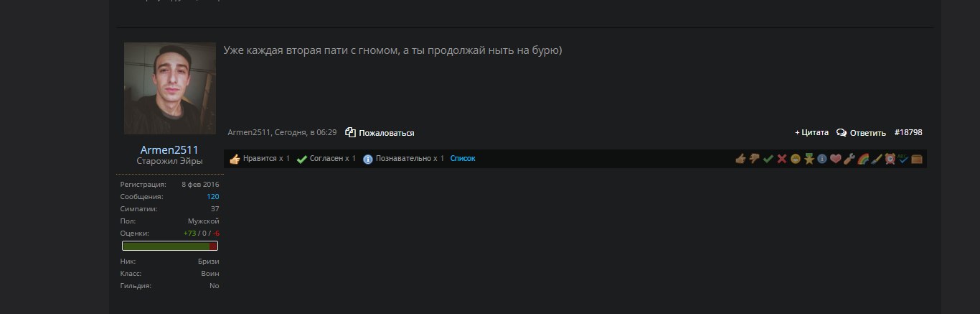This screenshot has height=314, width=980.
Task: Report post via Пожаловаться
Action: 380,133
